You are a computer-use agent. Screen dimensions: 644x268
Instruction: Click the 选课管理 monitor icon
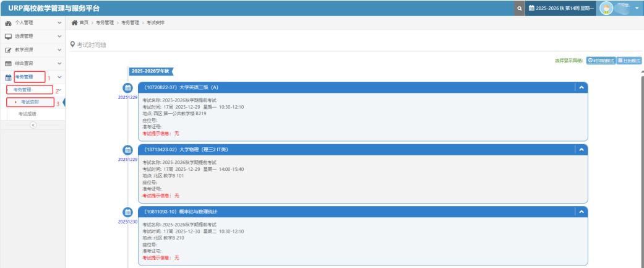7,37
